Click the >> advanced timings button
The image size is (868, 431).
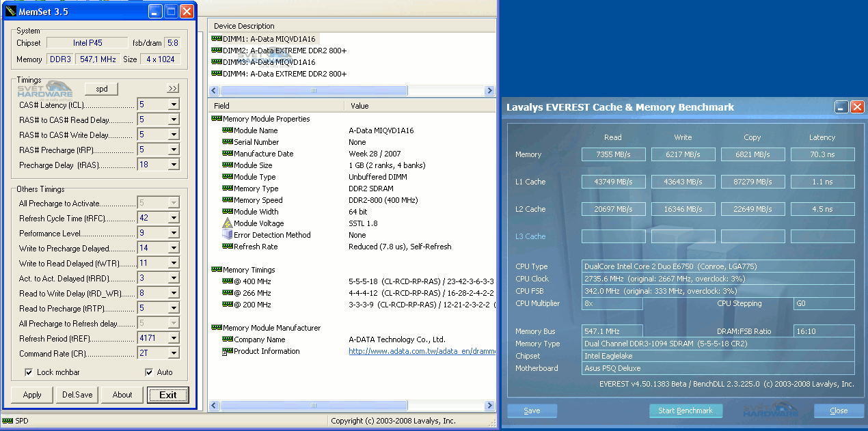click(173, 89)
